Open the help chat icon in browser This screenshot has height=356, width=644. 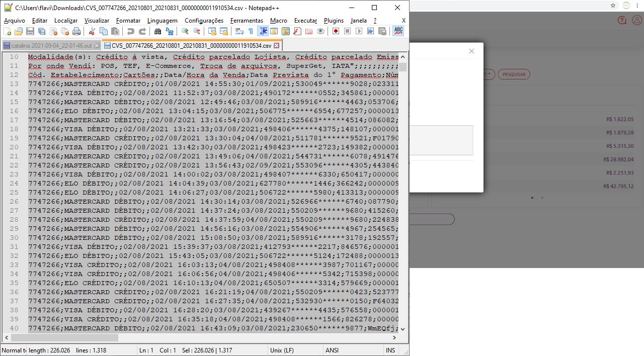[x=622, y=20]
